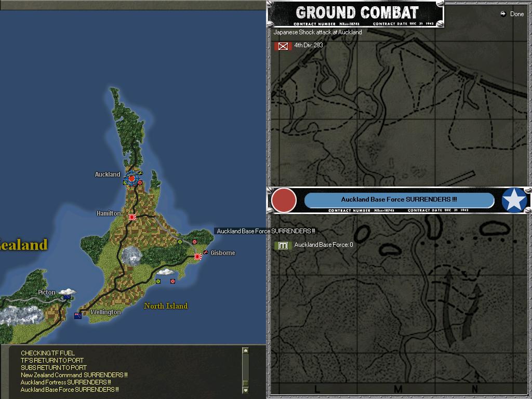
Task: Click the lightning strike icon beside Gisborne
Action: tap(206, 252)
